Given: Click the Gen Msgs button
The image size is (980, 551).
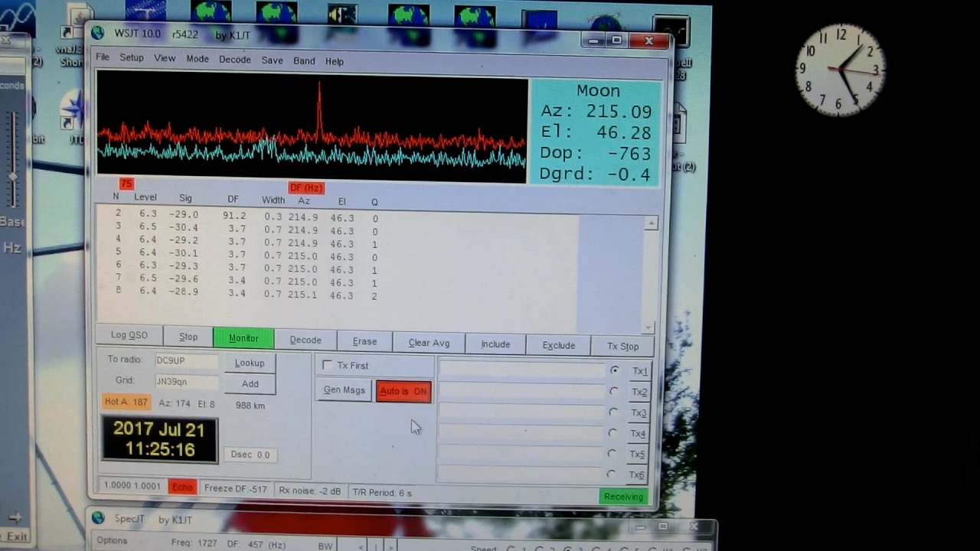Looking at the screenshot, I should [345, 390].
